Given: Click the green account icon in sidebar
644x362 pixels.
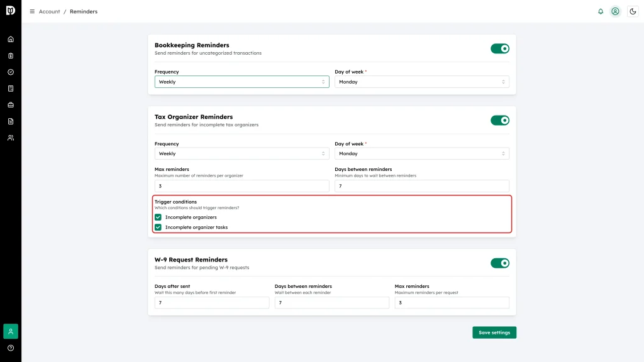Looking at the screenshot, I should pos(11,331).
